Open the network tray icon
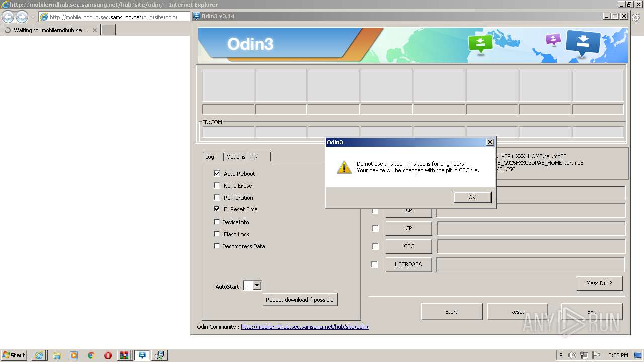 (x=584, y=355)
